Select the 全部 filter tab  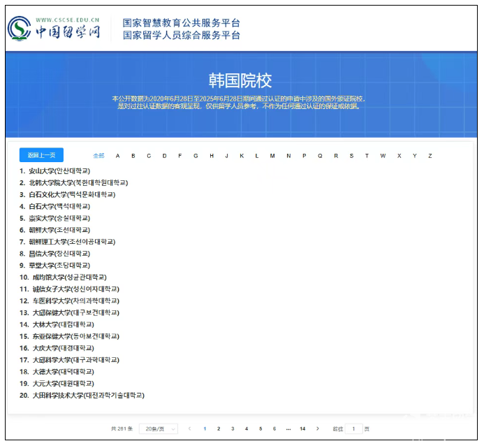(98, 156)
